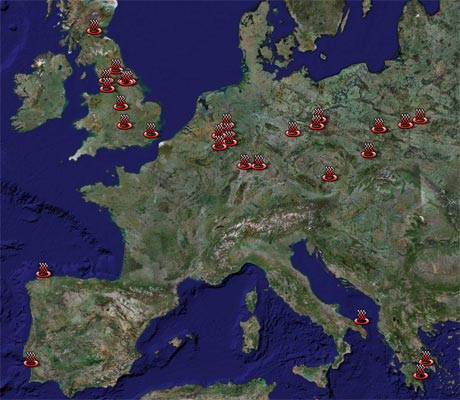This screenshot has width=460, height=400.
Task: Select the westernmost of three markers across Poland
Action: 379,126
